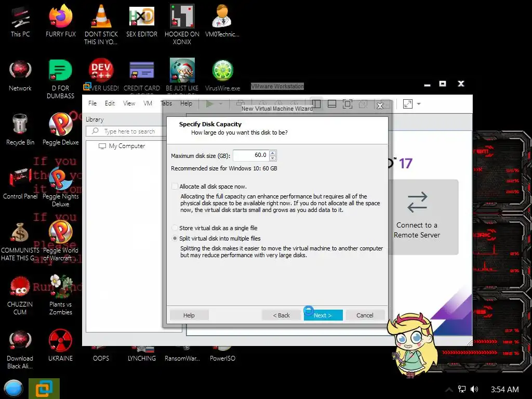Launch HOOKED ON XONIX game icon
This screenshot has width=532, height=399.
pos(182,24)
